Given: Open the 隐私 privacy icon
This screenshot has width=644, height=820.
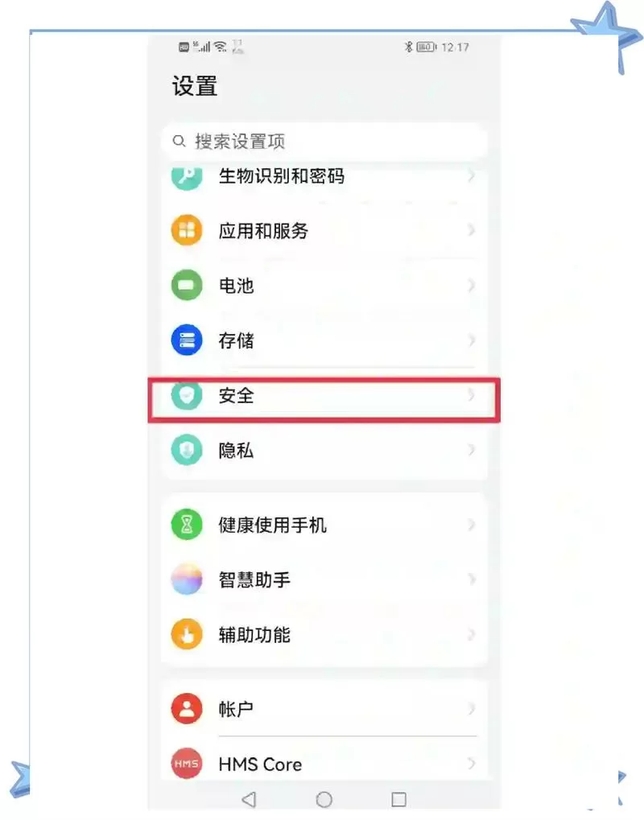Looking at the screenshot, I should point(186,450).
